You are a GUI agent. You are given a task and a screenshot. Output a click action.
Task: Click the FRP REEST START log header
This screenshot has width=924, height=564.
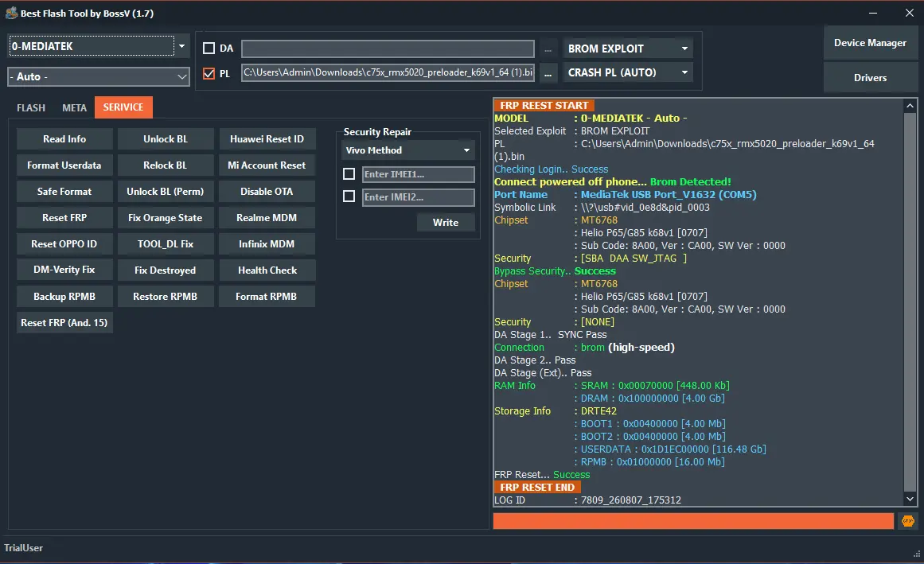point(544,105)
